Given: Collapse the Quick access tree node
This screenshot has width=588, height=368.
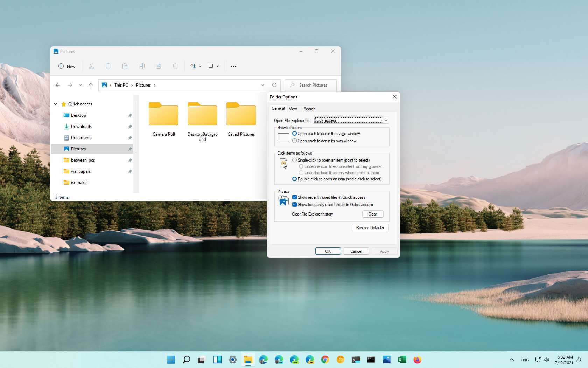Looking at the screenshot, I should [56, 104].
